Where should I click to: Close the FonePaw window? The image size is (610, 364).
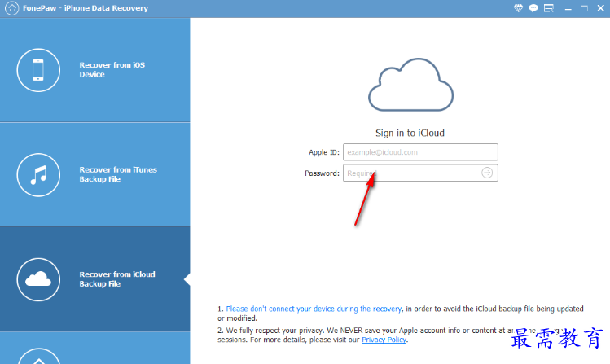tap(600, 8)
